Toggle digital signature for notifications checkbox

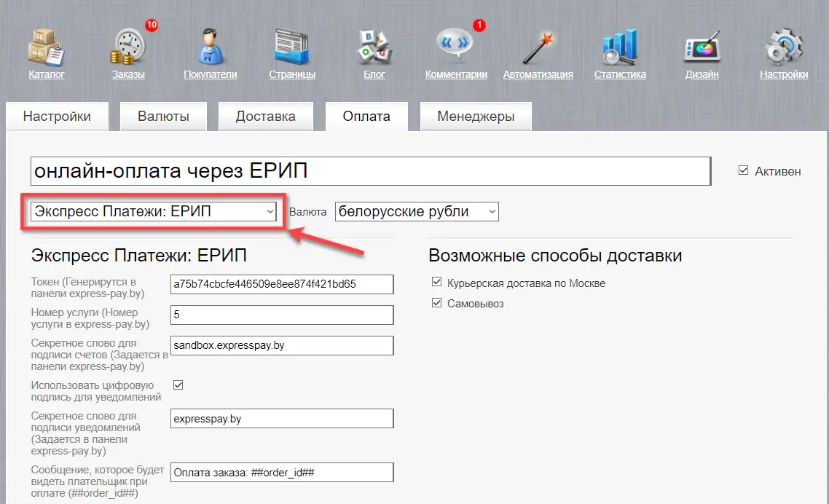pyautogui.click(x=178, y=385)
